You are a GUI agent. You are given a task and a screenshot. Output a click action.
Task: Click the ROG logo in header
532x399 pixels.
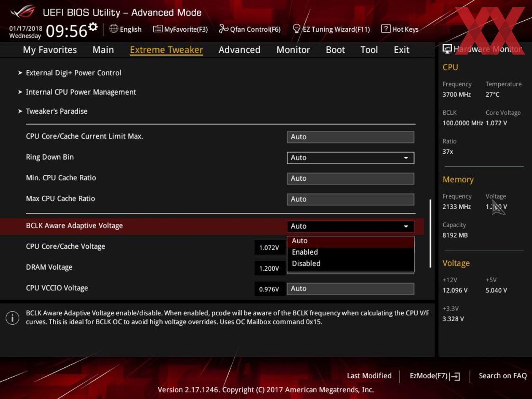pos(23,12)
